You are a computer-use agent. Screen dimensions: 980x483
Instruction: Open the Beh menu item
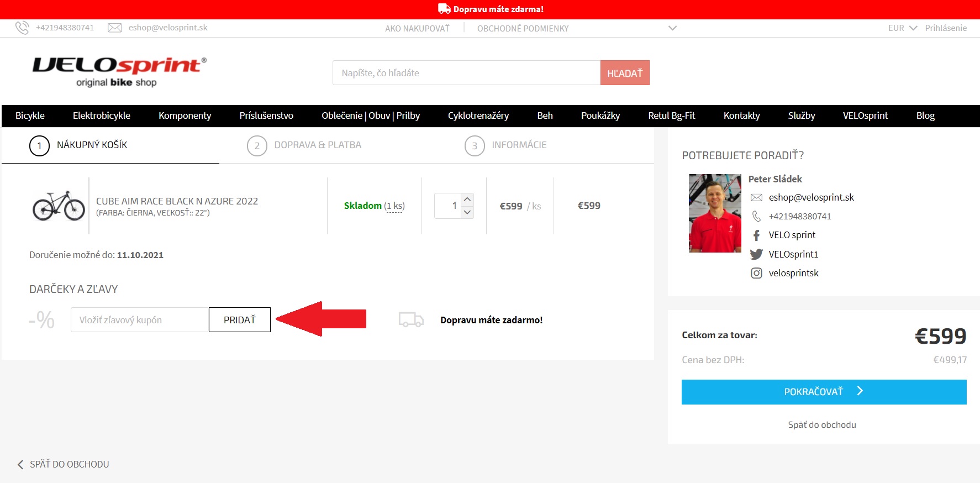click(x=545, y=116)
